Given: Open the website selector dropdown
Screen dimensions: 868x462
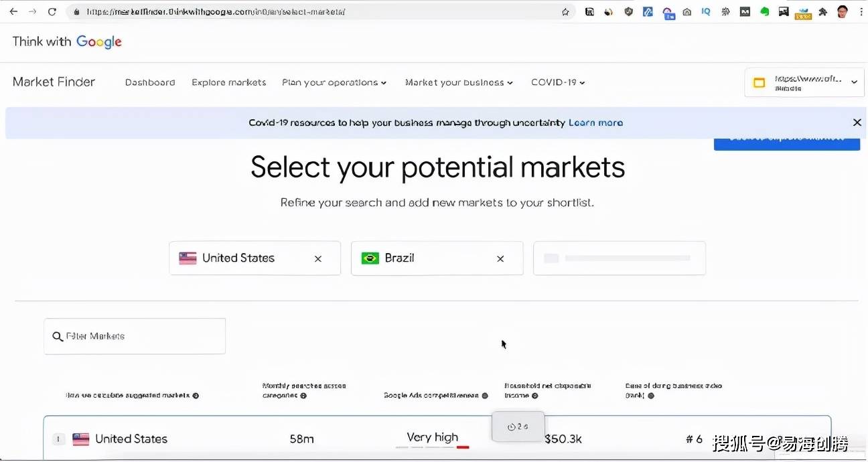Looking at the screenshot, I should (x=806, y=82).
